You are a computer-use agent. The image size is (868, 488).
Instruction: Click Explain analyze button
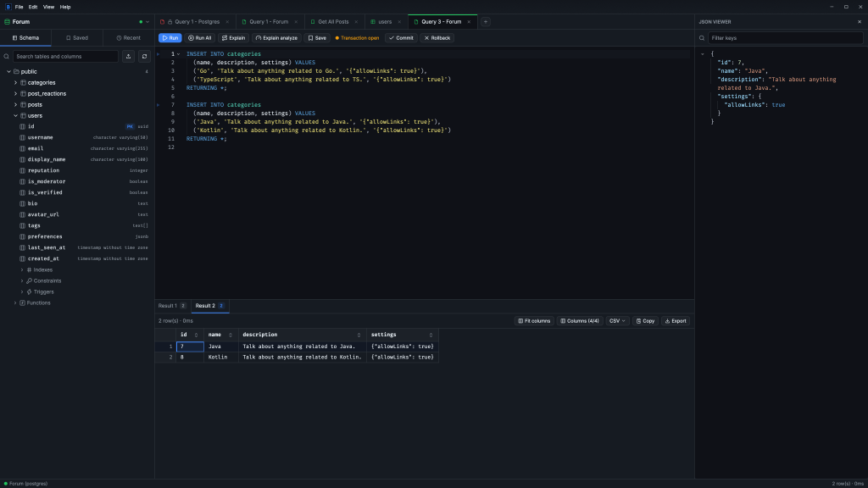(x=277, y=38)
